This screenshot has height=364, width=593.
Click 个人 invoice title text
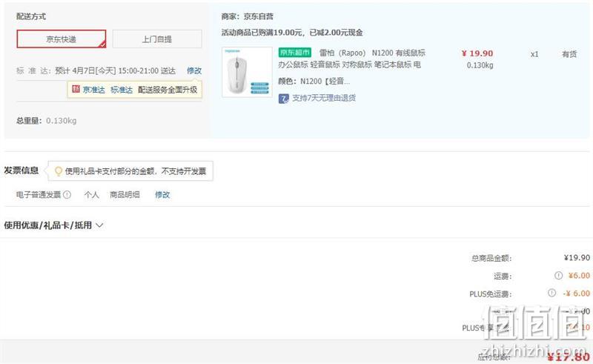[x=91, y=194]
